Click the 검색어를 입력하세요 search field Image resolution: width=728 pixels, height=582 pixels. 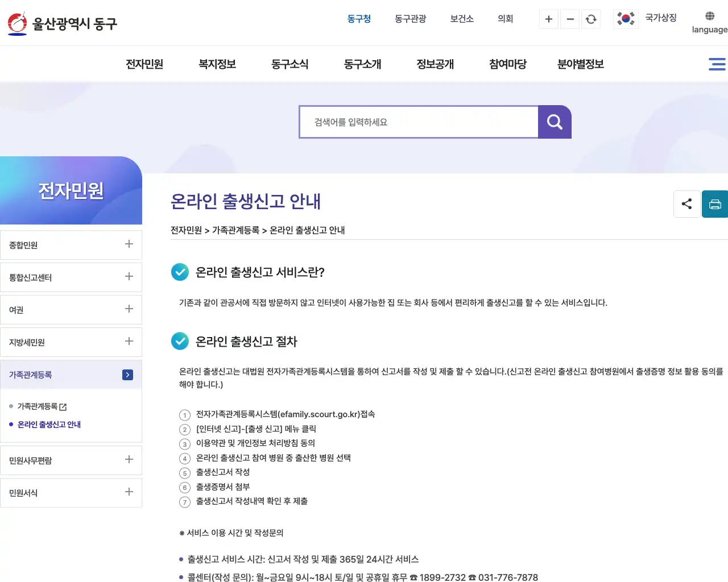point(419,122)
